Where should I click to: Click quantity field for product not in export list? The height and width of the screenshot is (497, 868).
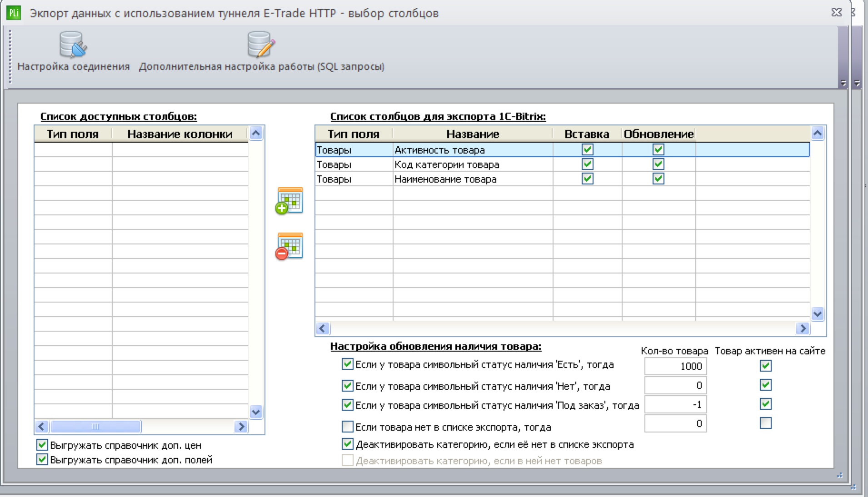click(x=675, y=424)
